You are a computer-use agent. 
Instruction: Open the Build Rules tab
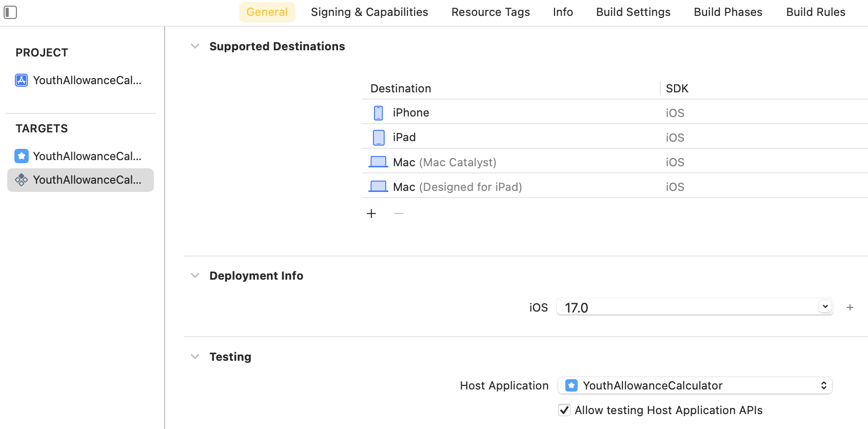(816, 12)
